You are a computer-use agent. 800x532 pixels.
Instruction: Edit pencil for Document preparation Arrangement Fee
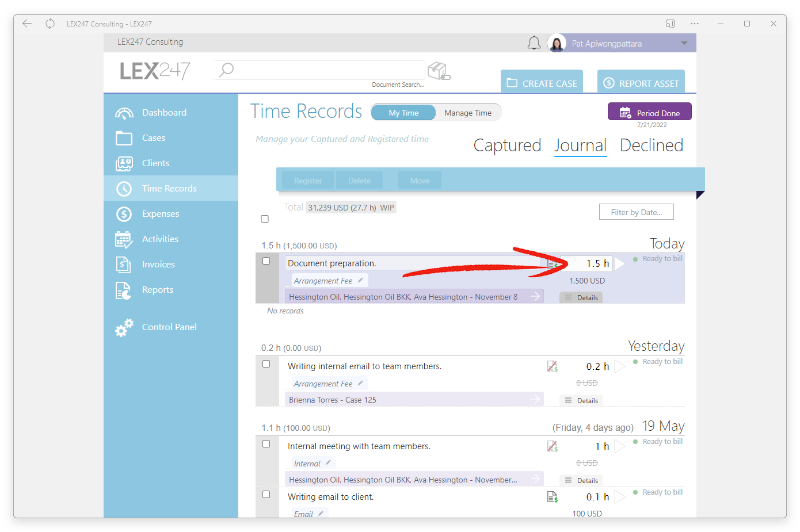click(360, 280)
